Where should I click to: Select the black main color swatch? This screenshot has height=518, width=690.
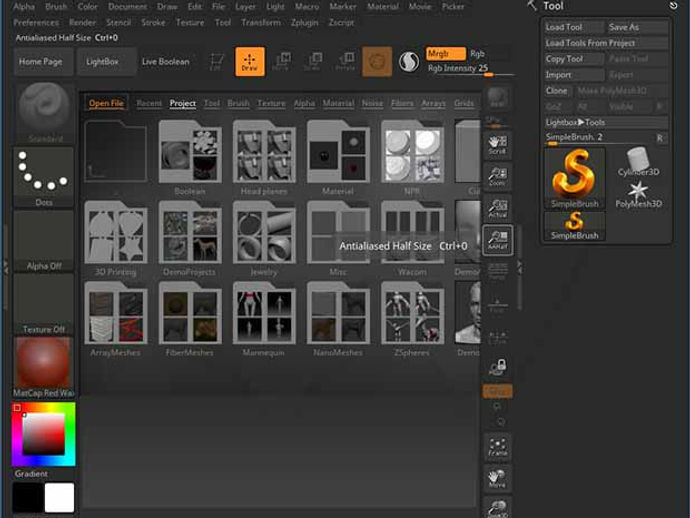point(28,498)
